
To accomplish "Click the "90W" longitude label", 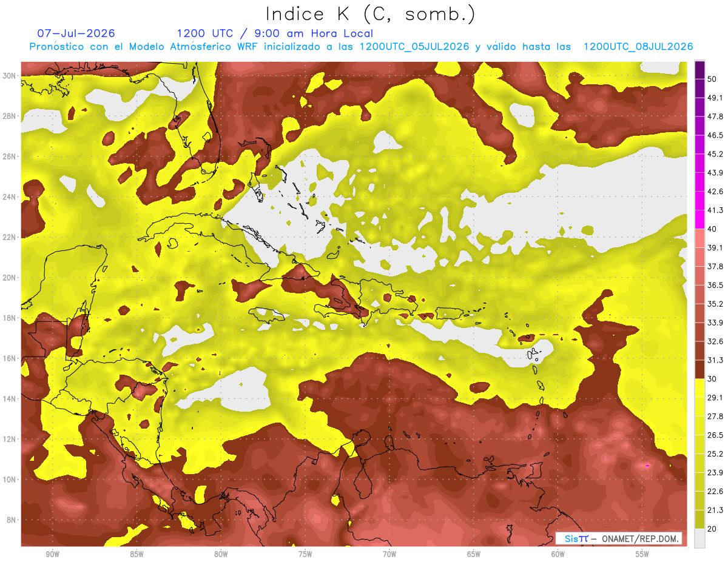I will coord(53,555).
